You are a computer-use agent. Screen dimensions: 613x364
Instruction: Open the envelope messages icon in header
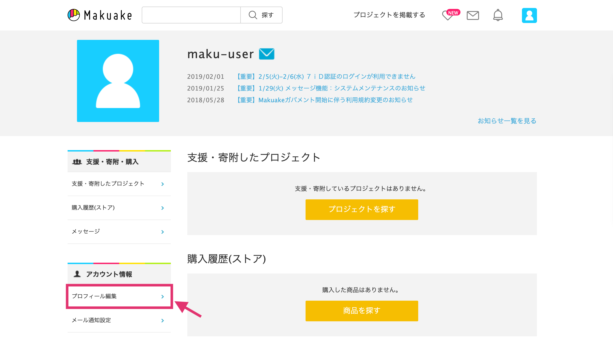[x=473, y=15]
